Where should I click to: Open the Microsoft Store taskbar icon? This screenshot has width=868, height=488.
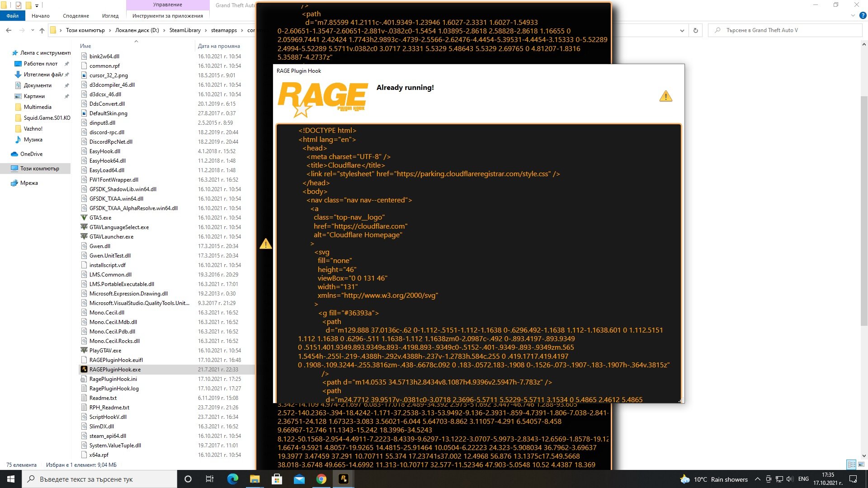[277, 479]
